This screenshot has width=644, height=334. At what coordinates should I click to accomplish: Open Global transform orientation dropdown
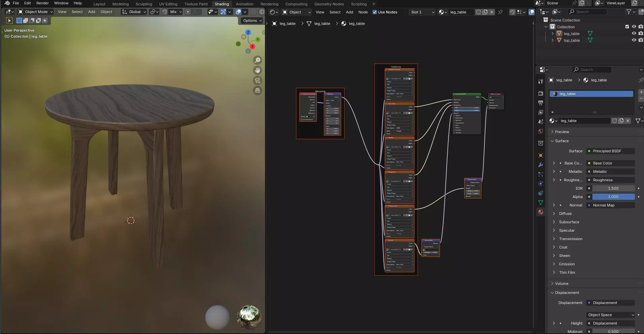[x=134, y=12]
